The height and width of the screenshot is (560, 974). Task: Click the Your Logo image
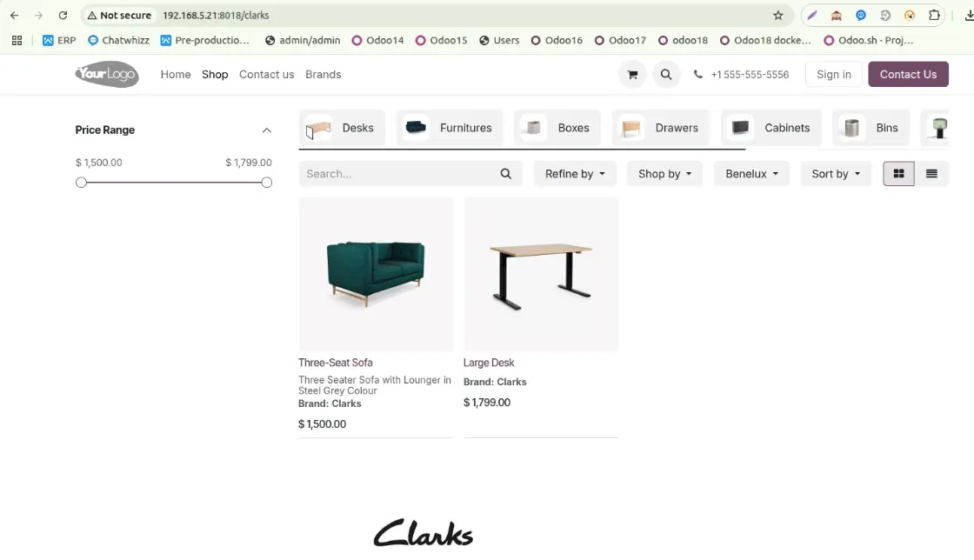point(106,75)
